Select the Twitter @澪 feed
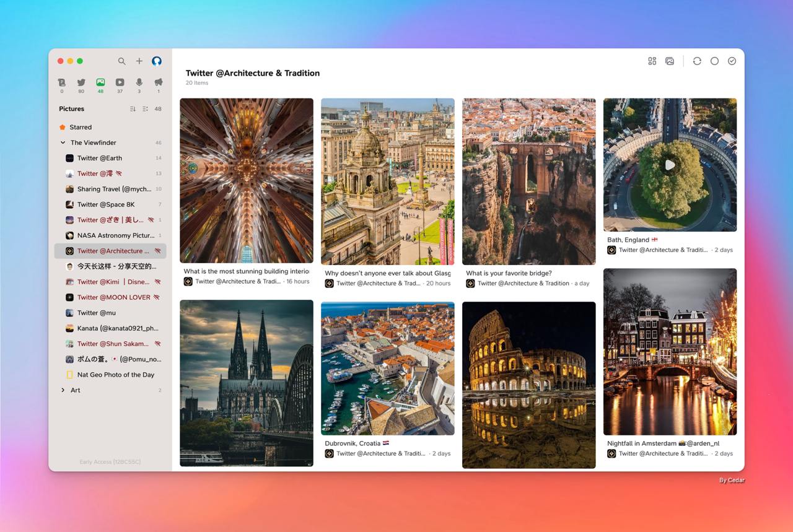793x532 pixels. point(110,173)
